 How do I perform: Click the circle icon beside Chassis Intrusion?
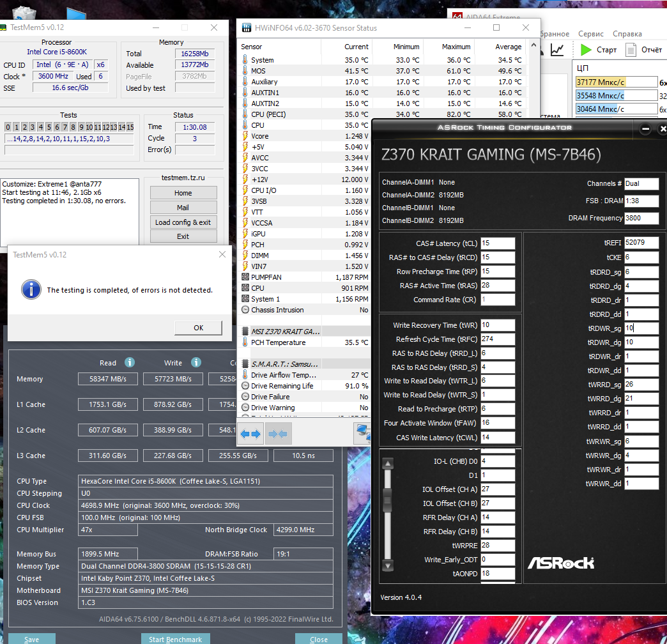tap(245, 310)
